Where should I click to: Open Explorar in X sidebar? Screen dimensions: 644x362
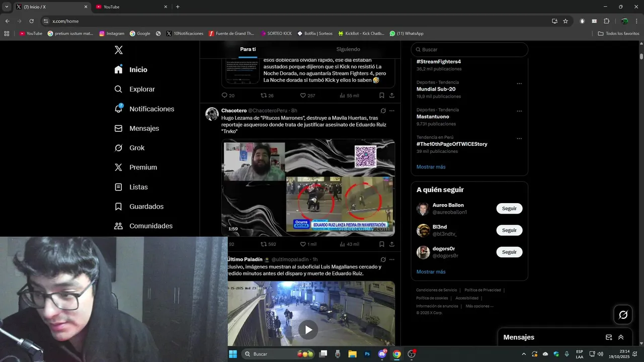coord(135,89)
